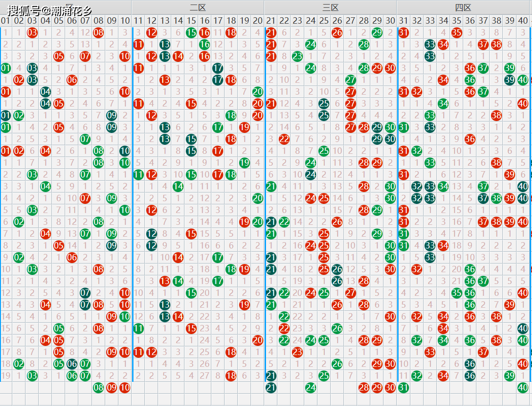The image size is (532, 406).
Task: Click the column header 20
Action: (x=257, y=20)
